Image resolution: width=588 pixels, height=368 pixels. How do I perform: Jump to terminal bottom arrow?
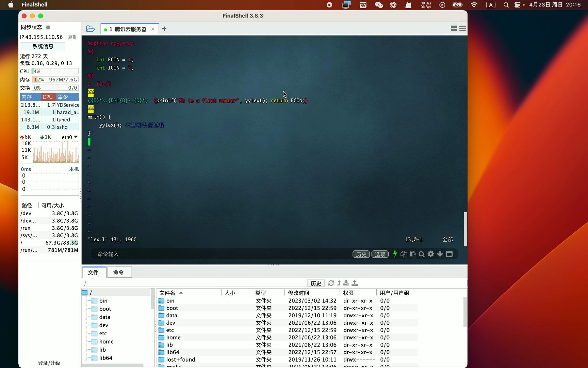pos(440,254)
